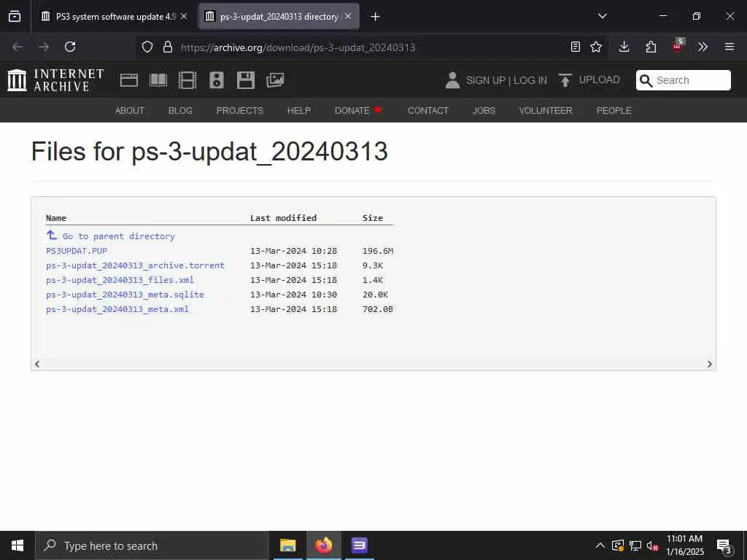Click the Type here to search box
Screen dimensions: 747x560
point(152,545)
